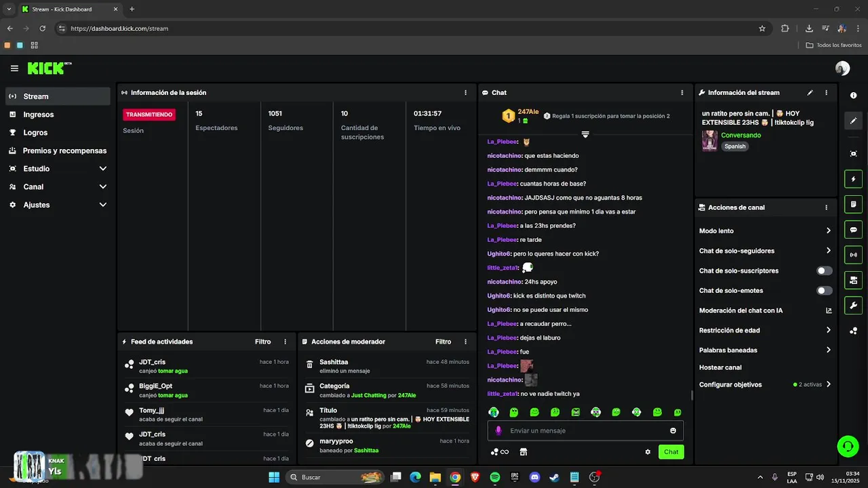868x488 pixels.
Task: Click the chat panel scrollbar
Action: 692,395
